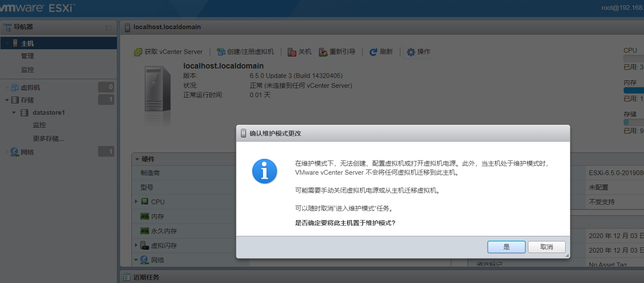Image resolution: width=644 pixels, height=283 pixels.
Task: Collapse the 主机 tree node arrow
Action: 7,43
